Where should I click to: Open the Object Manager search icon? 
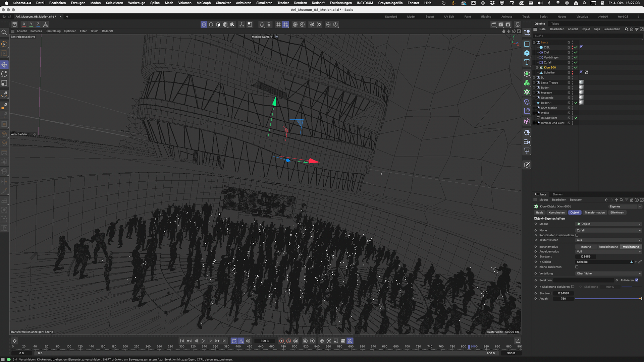(626, 29)
